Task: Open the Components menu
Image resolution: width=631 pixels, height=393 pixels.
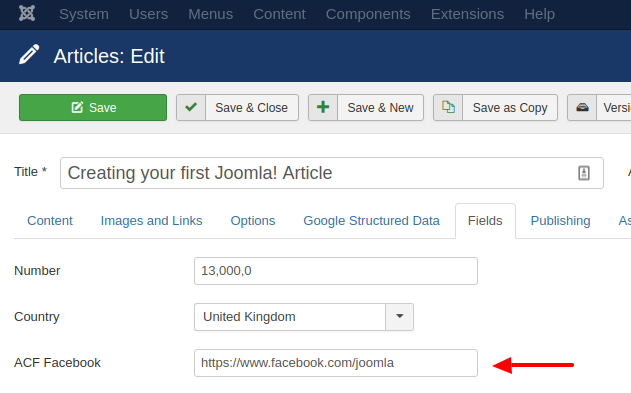Action: (x=368, y=14)
